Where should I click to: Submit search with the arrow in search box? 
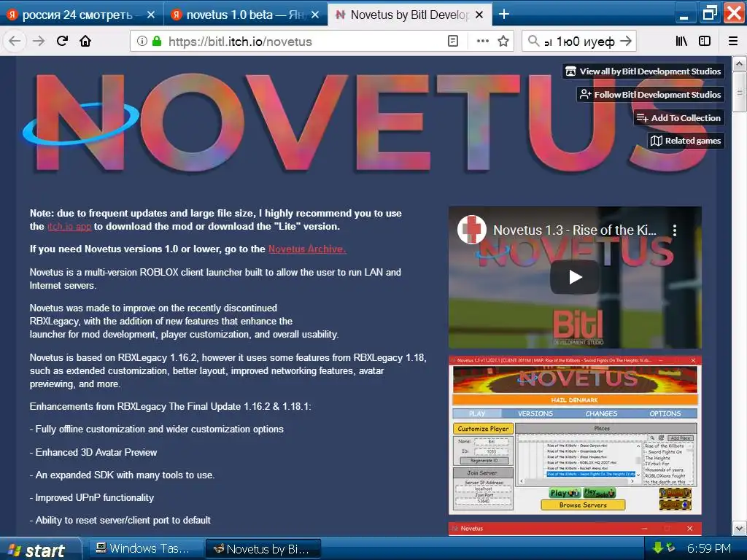[x=626, y=41]
